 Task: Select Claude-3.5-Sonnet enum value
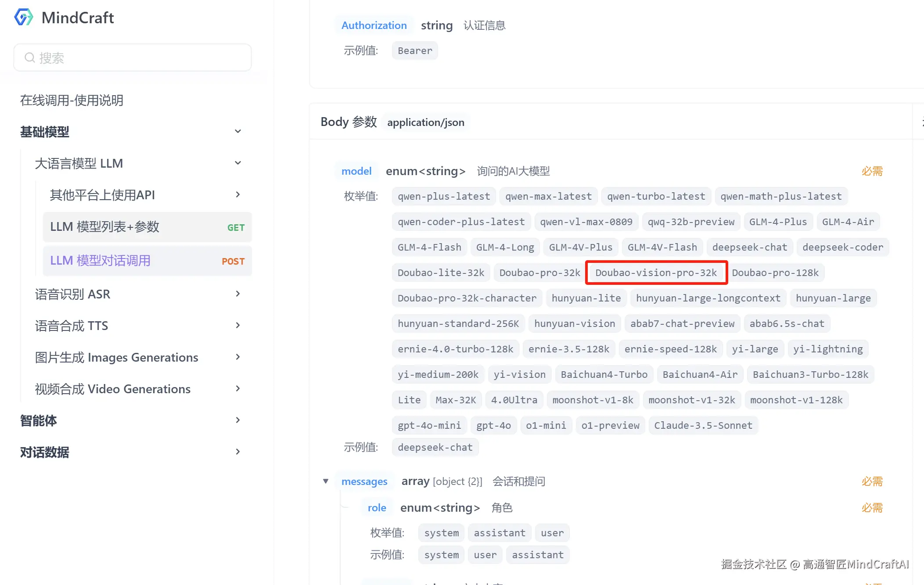(x=703, y=426)
